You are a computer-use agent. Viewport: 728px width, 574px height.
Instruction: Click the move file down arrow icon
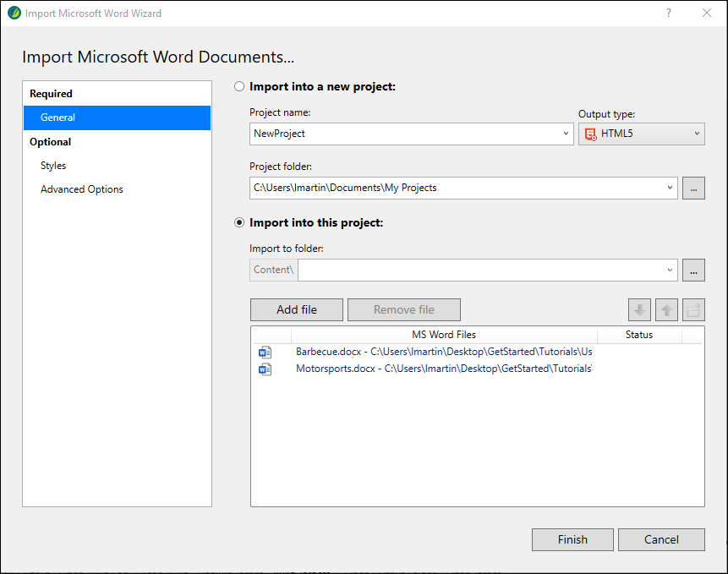coord(639,309)
